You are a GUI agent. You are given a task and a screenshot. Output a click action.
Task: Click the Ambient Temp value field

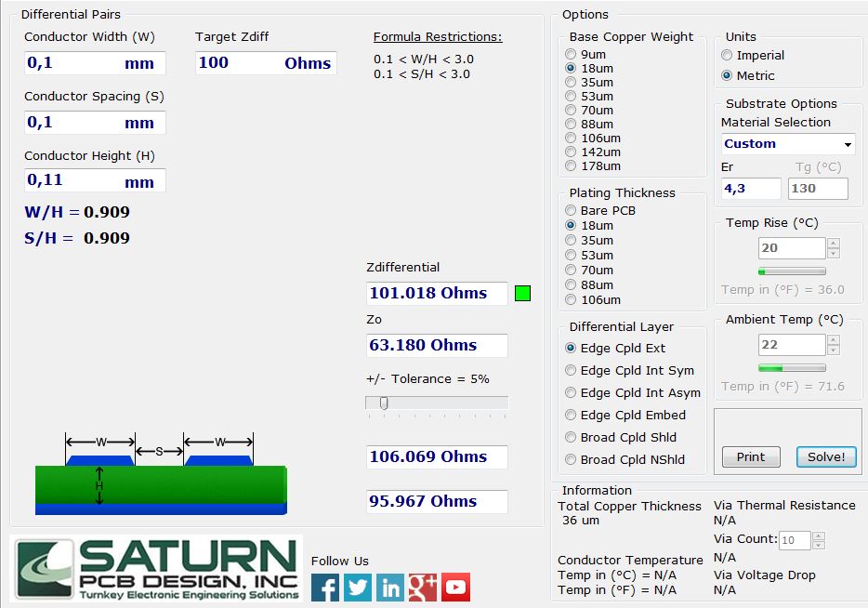tap(792, 345)
